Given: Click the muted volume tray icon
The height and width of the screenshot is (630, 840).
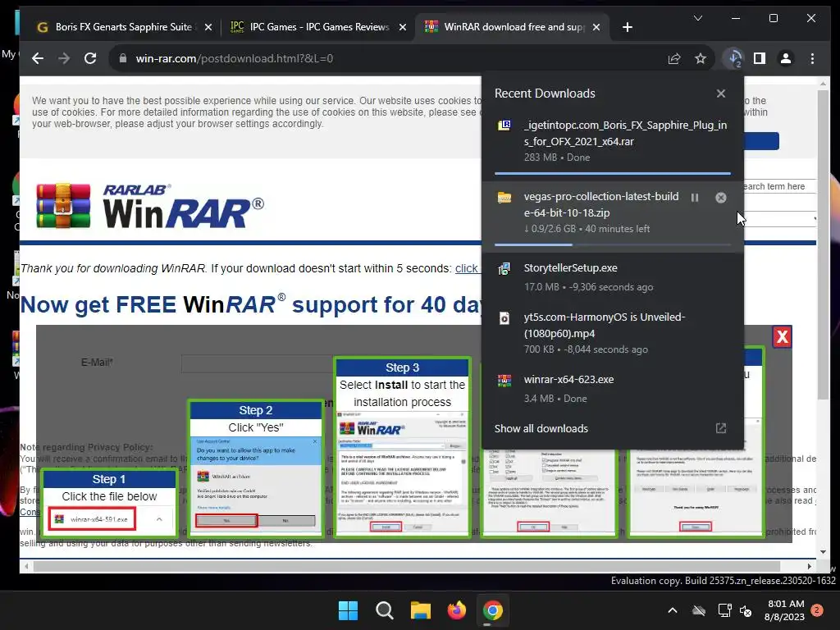Looking at the screenshot, I should (746, 610).
